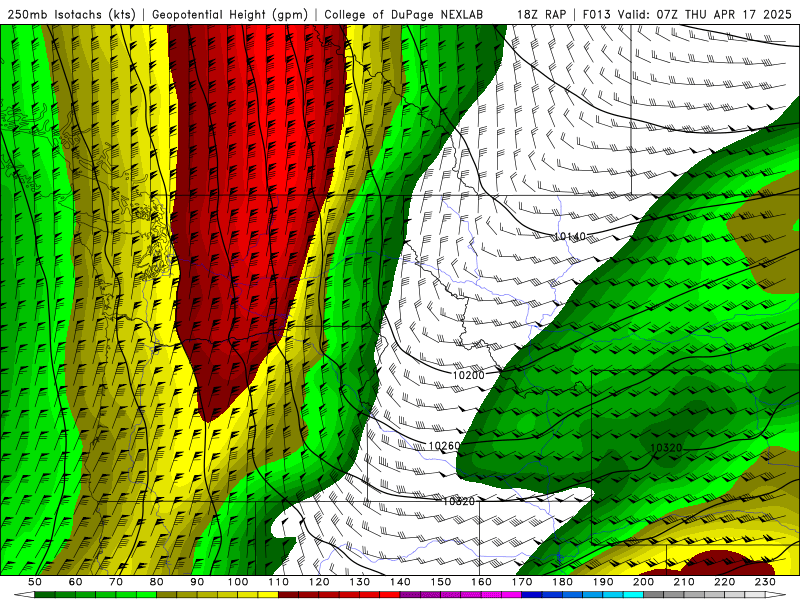Viewport: 800px width, 600px height.
Task: Click the 130 kts color scale label
Action: point(360,582)
